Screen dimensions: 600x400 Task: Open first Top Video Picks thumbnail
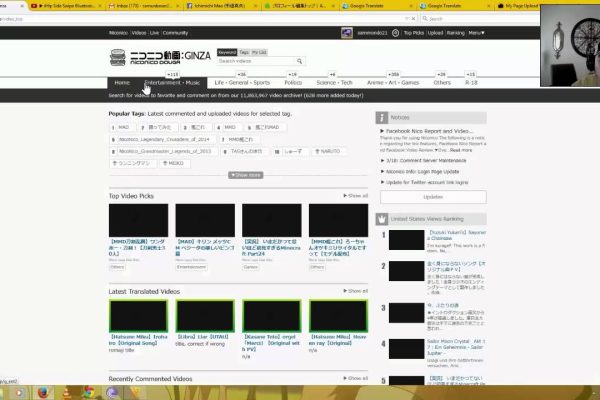[139, 220]
